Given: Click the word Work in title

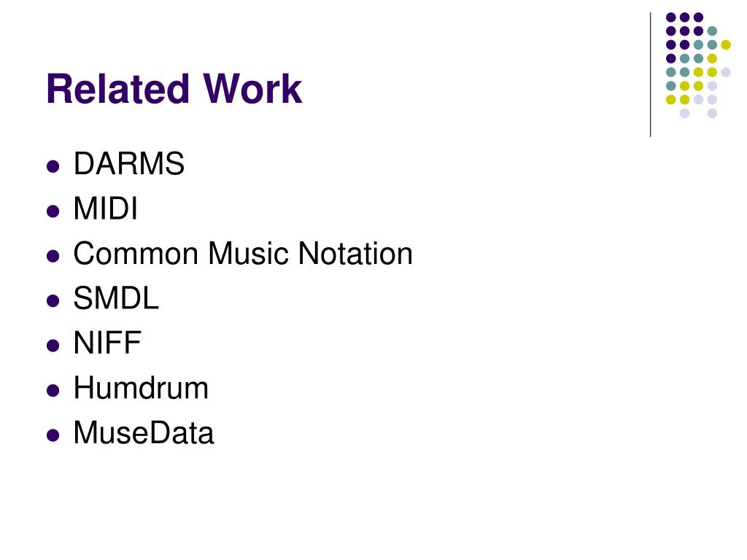Looking at the screenshot, I should [252, 88].
